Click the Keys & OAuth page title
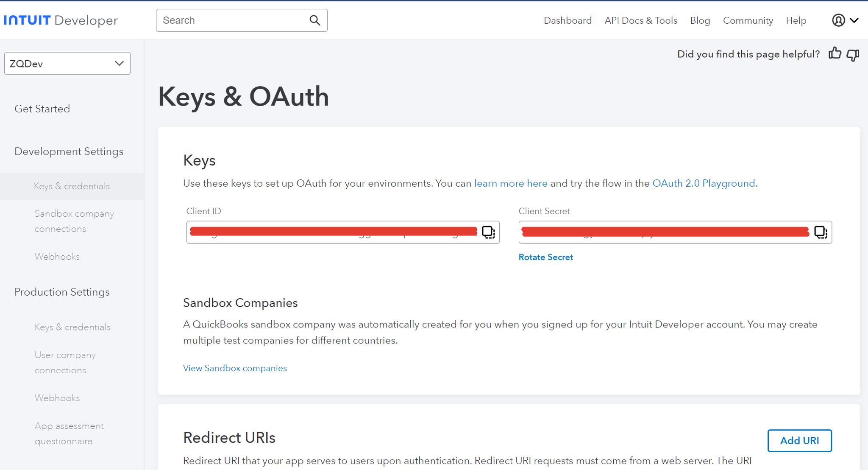Viewport: 868px width, 470px height. [243, 97]
